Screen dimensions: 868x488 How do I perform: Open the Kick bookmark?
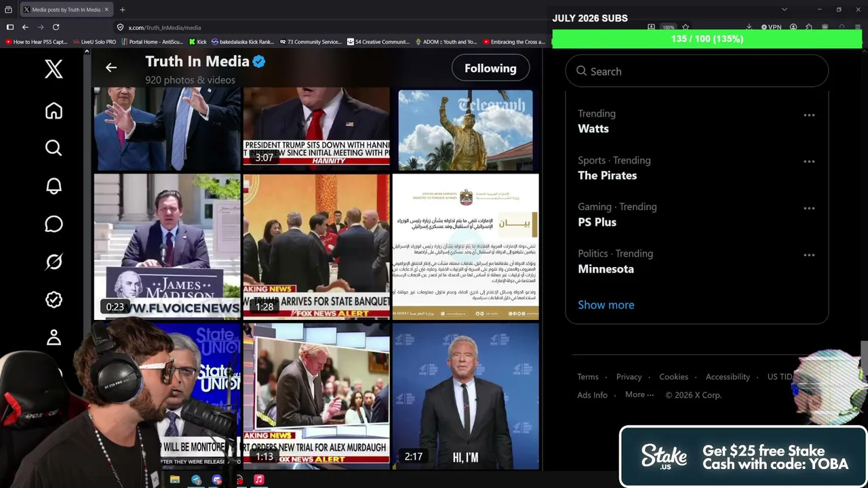tap(197, 41)
